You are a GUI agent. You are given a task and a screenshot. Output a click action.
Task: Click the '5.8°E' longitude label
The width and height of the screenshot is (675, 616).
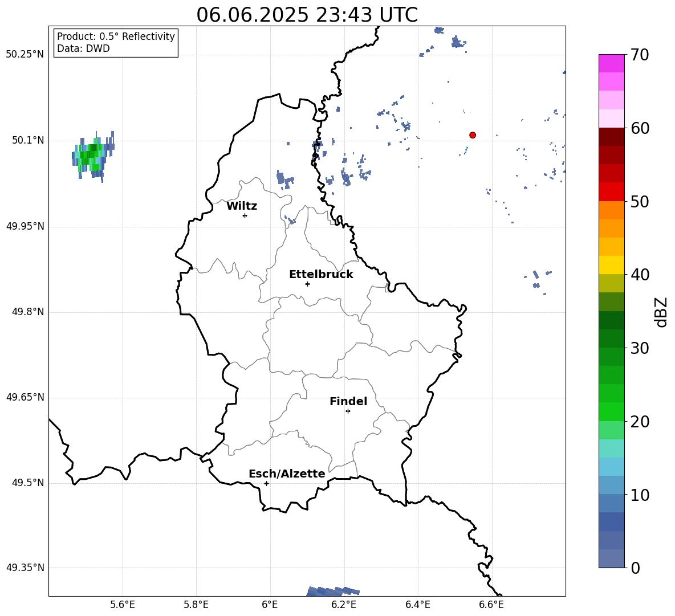(x=196, y=605)
